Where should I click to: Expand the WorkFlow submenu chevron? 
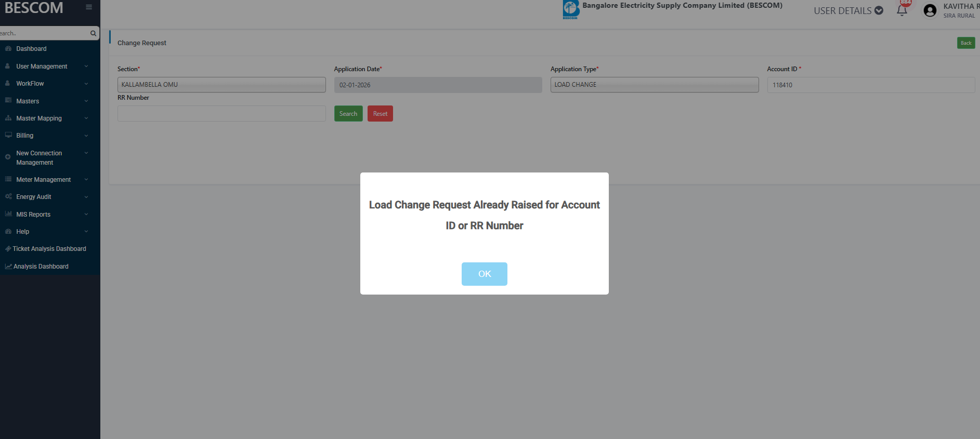click(x=86, y=84)
